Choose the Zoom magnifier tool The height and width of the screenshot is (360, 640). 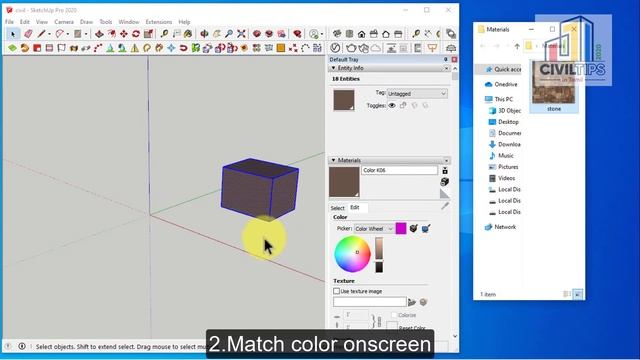pyautogui.click(x=229, y=34)
